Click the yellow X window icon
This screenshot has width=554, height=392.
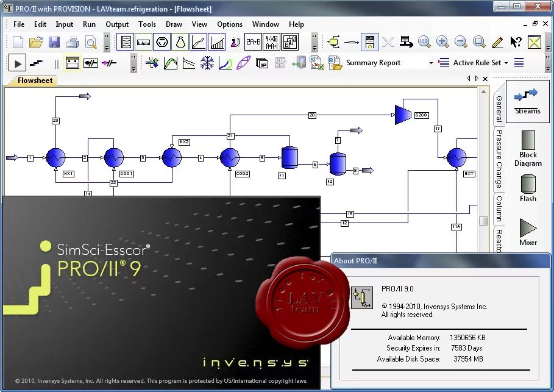pos(534,42)
